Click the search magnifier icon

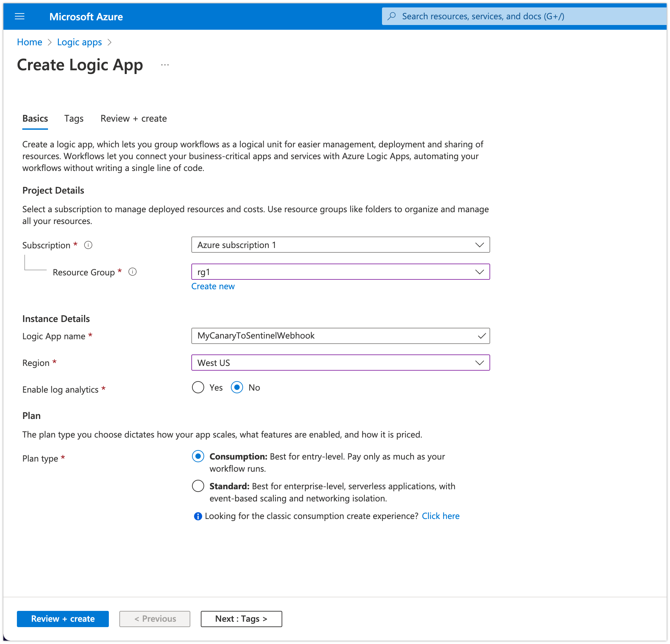[x=392, y=16]
